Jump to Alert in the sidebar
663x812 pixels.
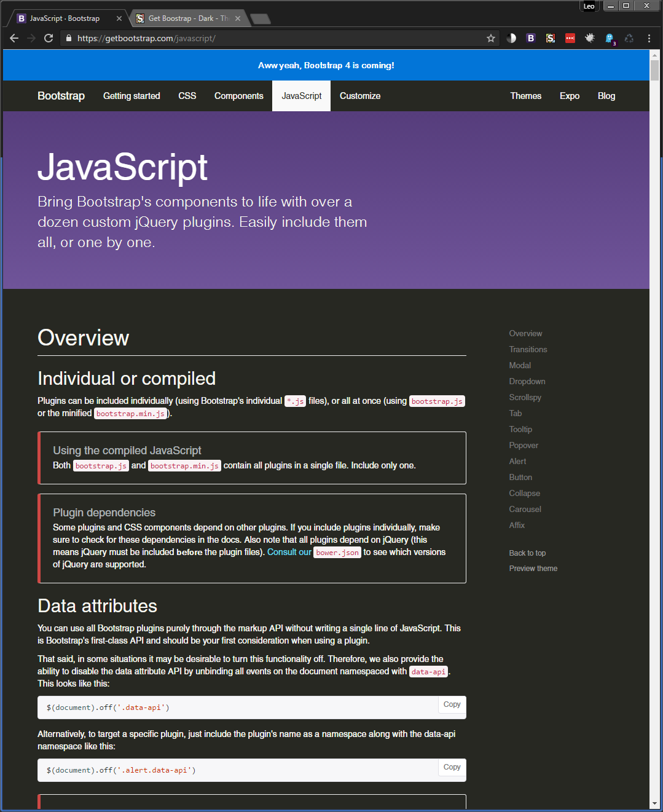click(x=517, y=461)
